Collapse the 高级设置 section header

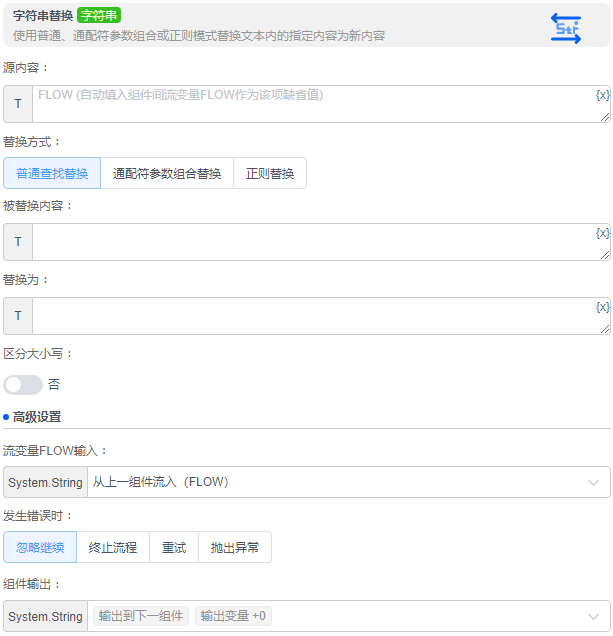tap(37, 417)
